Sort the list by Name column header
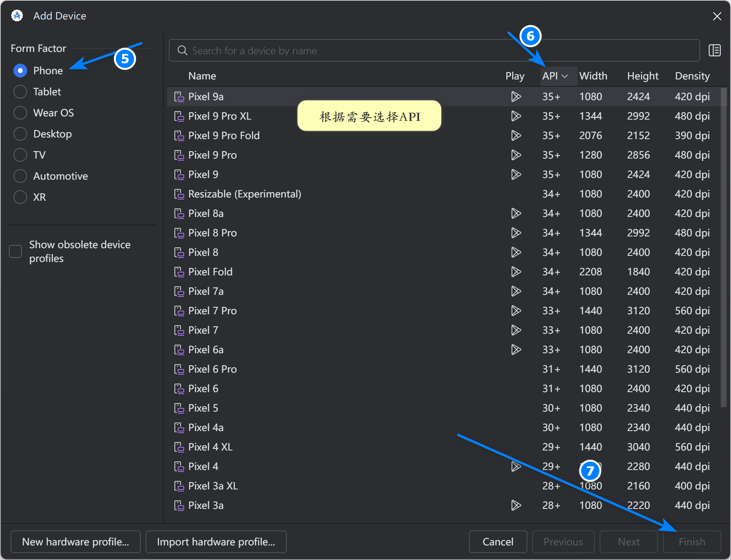Screen dimensions: 731x560 [x=202, y=76]
